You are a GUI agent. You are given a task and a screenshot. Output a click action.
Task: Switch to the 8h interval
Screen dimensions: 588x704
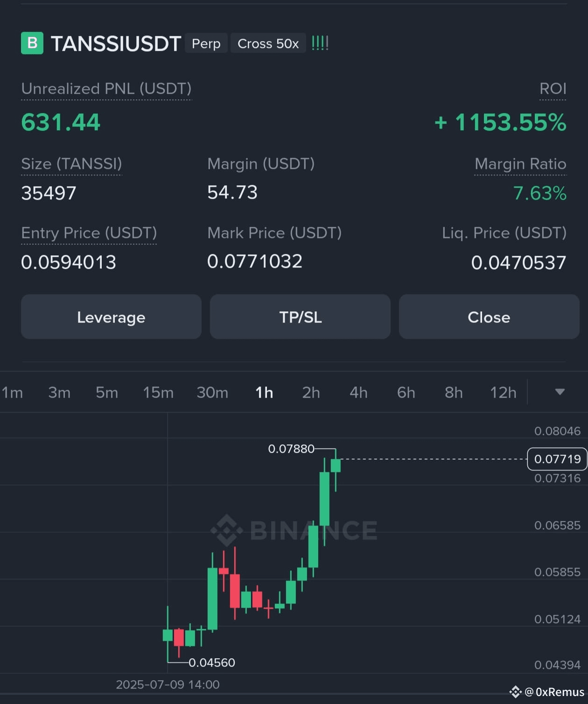coord(454,393)
